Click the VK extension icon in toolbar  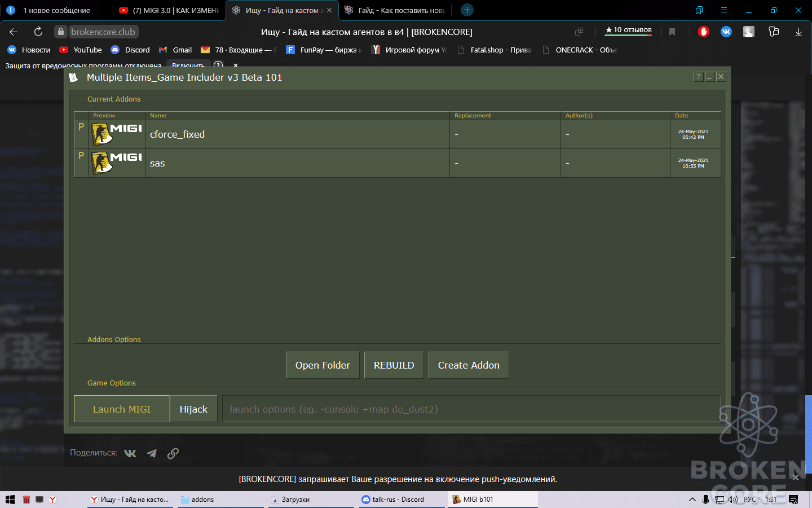coord(726,32)
